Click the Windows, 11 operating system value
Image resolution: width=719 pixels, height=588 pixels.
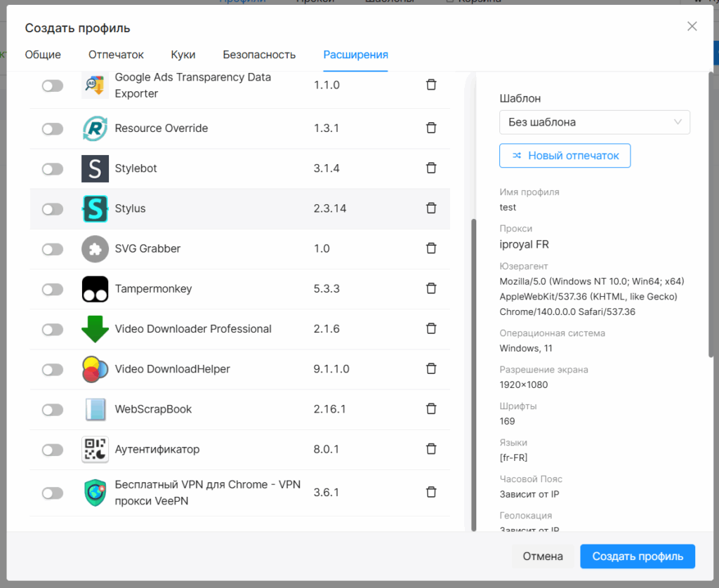tap(526, 348)
